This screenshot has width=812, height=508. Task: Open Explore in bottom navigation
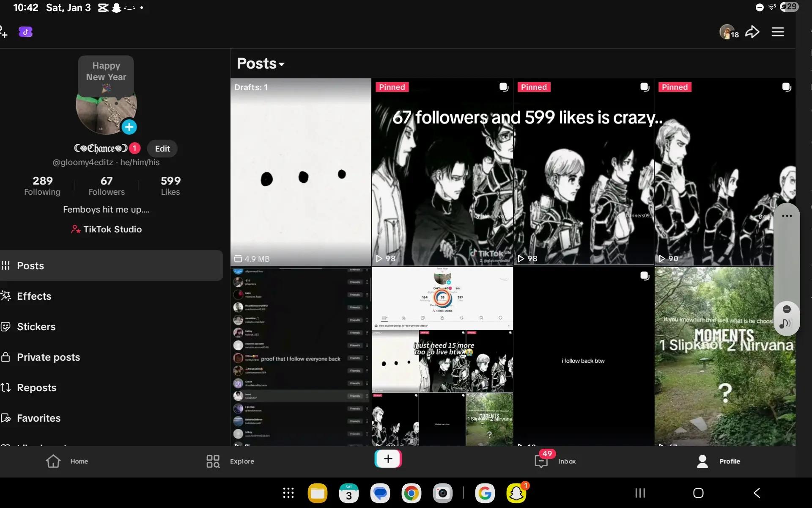(230, 461)
